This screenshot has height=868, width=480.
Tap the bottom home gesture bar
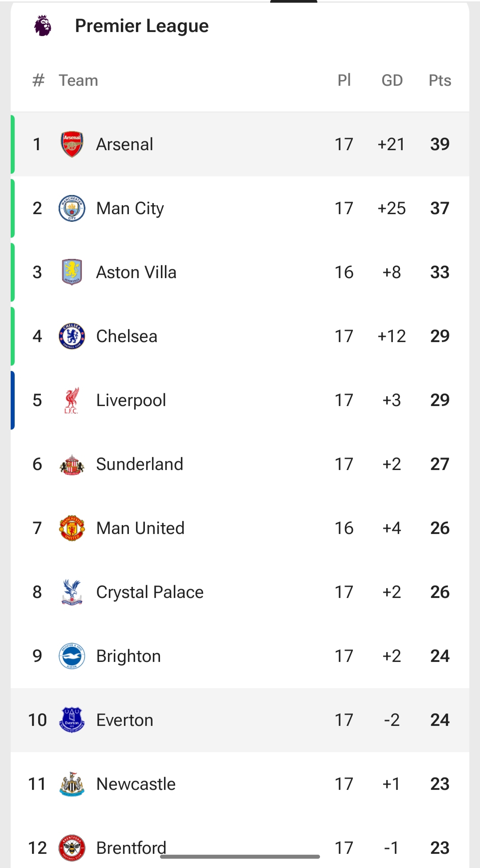pyautogui.click(x=240, y=856)
